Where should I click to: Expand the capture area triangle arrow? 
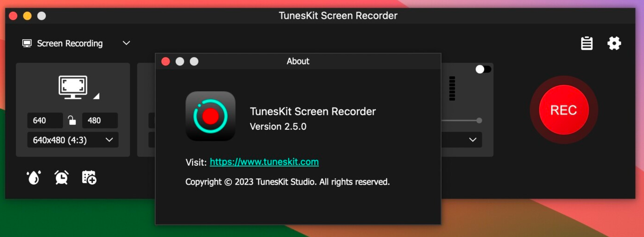(x=96, y=96)
